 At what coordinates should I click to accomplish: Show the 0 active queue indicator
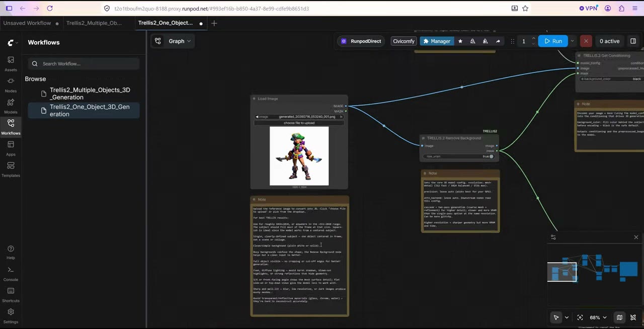click(609, 41)
